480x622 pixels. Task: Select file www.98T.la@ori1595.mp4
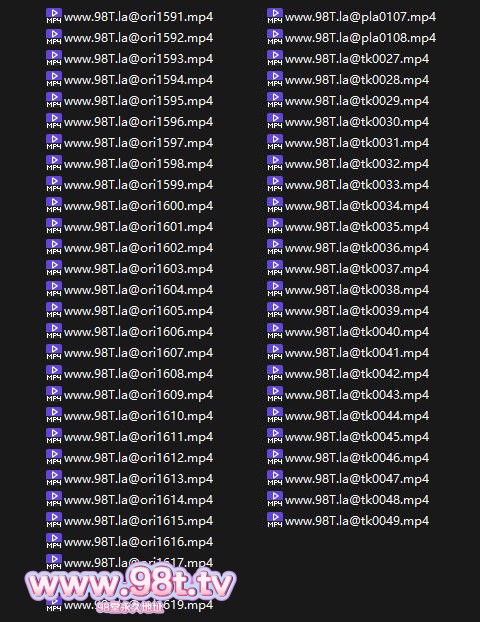click(130, 101)
